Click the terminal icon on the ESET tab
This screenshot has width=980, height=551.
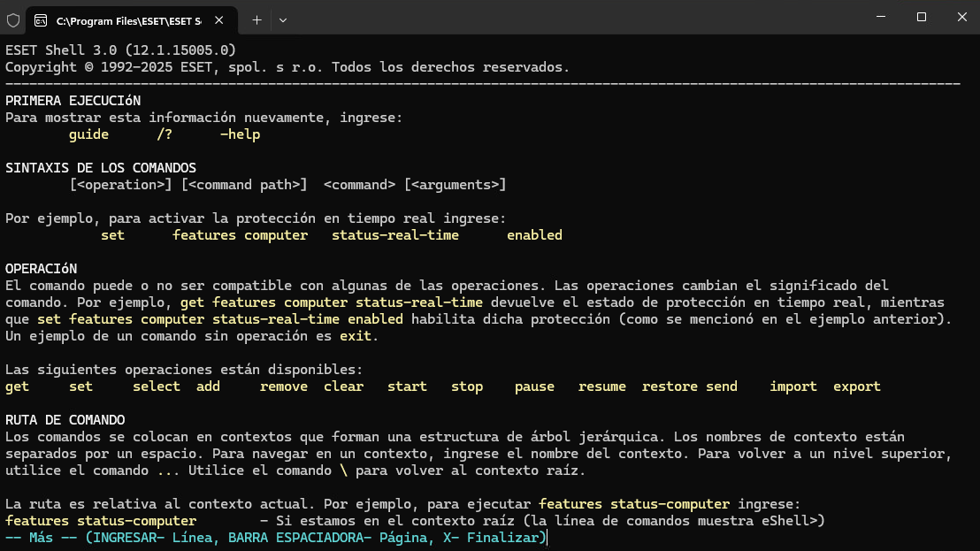pos(42,19)
